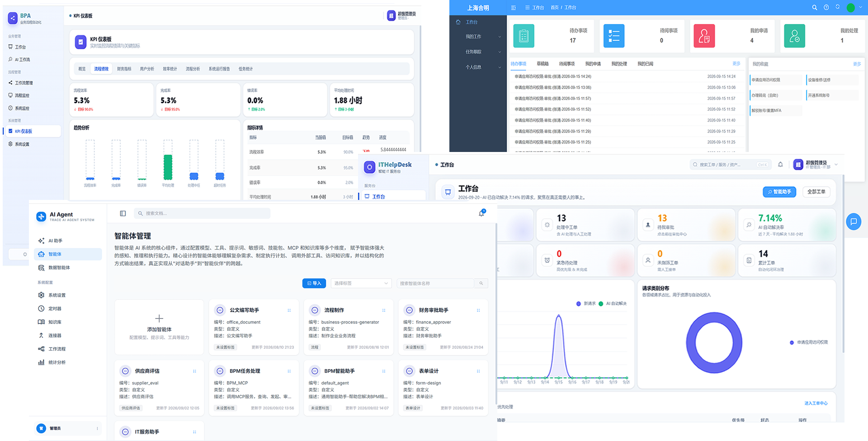Open 管理员 more options in AI Agent
This screenshot has width=868, height=441.
[97, 428]
